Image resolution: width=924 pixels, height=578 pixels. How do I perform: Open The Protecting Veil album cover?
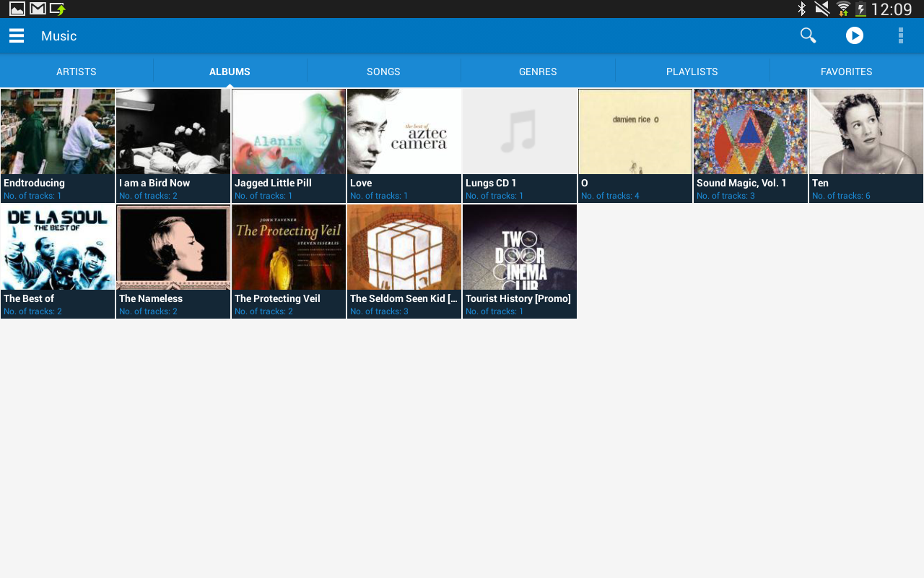(289, 247)
